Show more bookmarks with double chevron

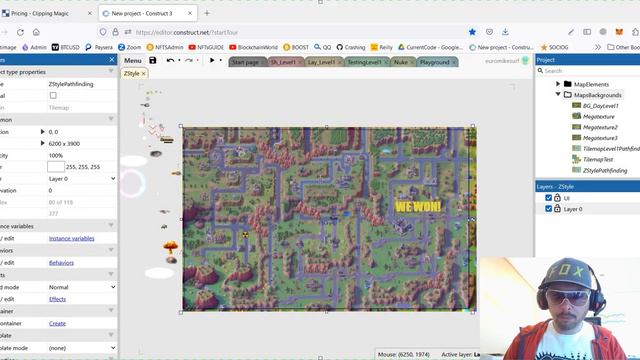pos(598,47)
